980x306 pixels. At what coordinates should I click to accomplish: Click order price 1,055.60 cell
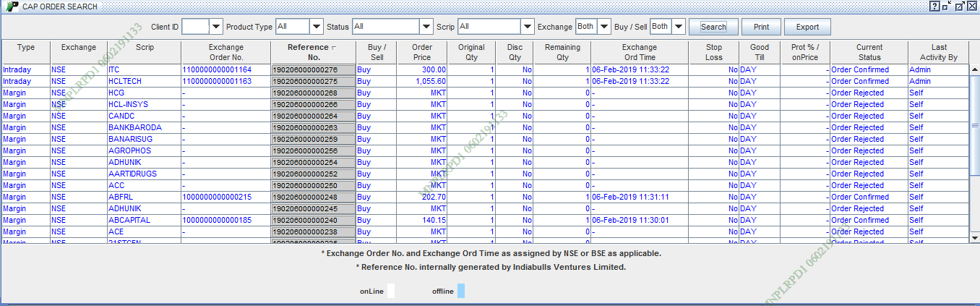422,82
